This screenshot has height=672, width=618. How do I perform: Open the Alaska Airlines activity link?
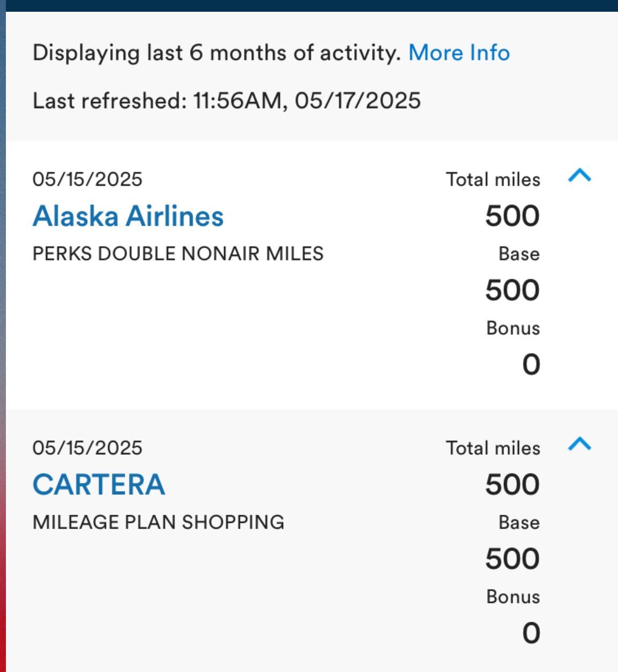tap(128, 216)
